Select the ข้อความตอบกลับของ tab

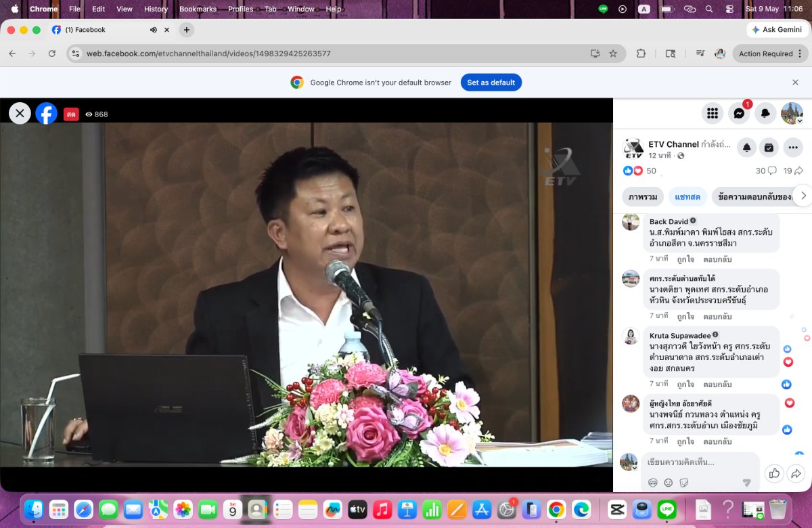(x=754, y=197)
